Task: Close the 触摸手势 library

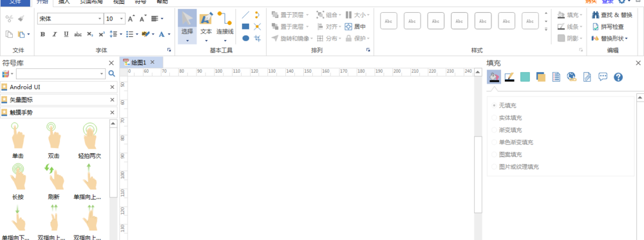Action: (112, 113)
